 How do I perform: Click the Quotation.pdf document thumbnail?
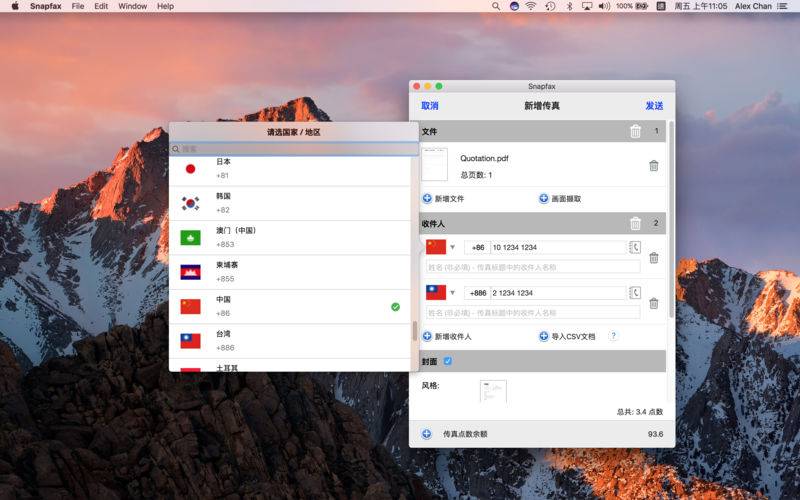point(435,164)
